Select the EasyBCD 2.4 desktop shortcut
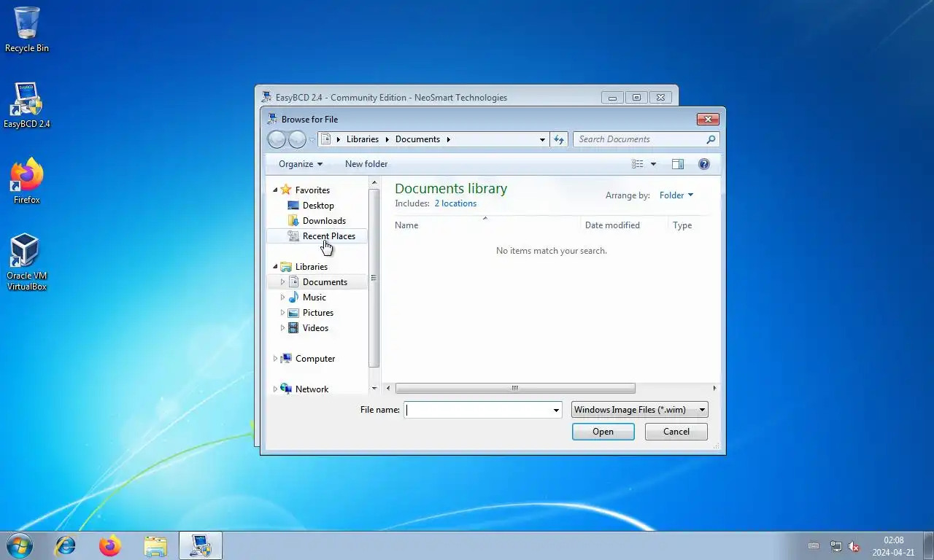This screenshot has height=560, width=934. [27, 105]
